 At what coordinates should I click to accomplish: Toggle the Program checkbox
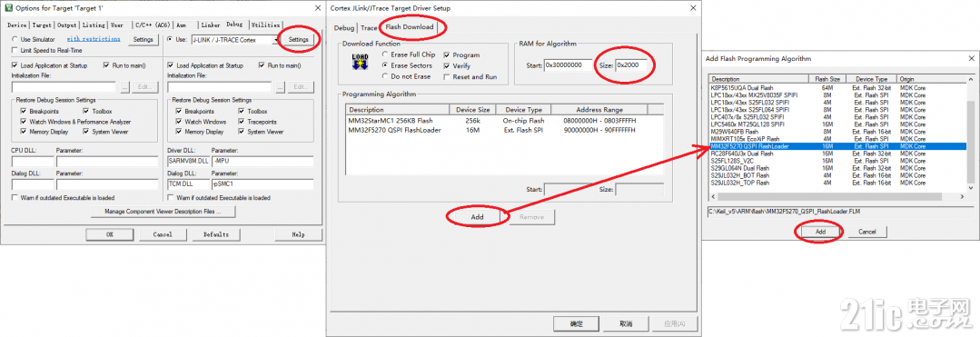tap(447, 55)
